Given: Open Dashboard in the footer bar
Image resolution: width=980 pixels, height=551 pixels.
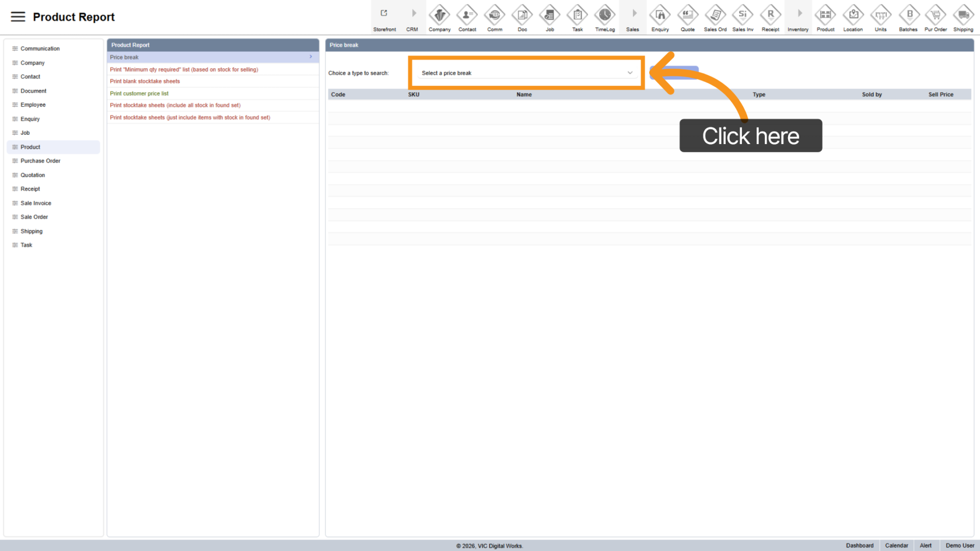Looking at the screenshot, I should [x=859, y=546].
